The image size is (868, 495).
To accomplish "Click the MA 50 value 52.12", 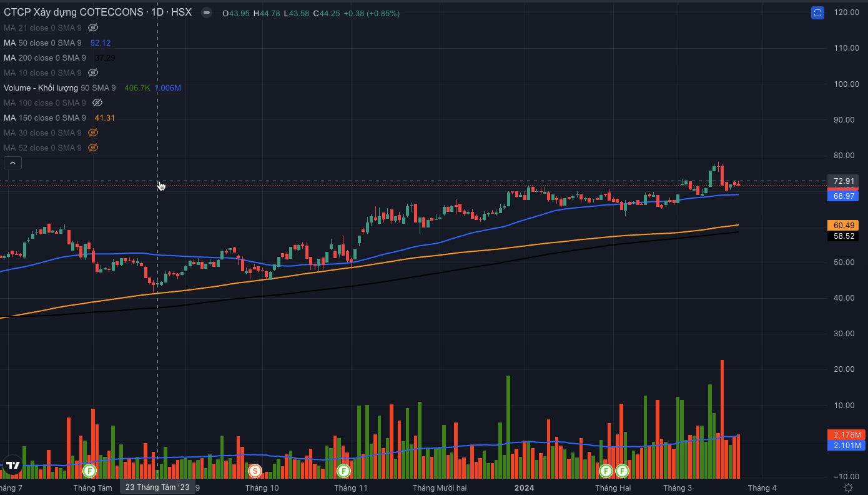I will coord(101,42).
